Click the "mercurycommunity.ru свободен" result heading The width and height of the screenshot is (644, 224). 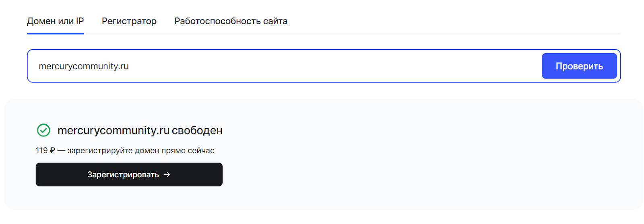[x=140, y=130]
